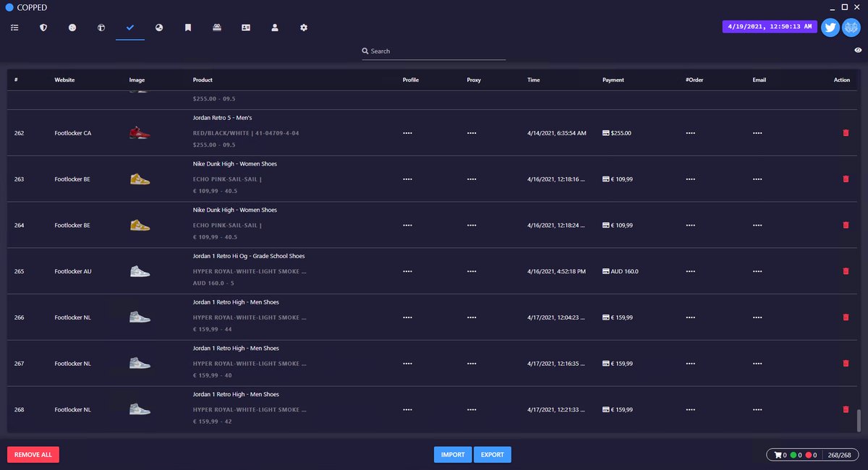Open the cookie icon tab
Screen dimensions: 868x470
(72, 27)
